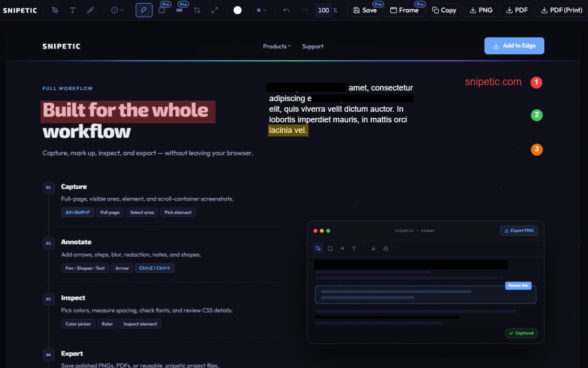This screenshot has width=588, height=368.
Task: Export using PDF (Print)
Action: [561, 10]
